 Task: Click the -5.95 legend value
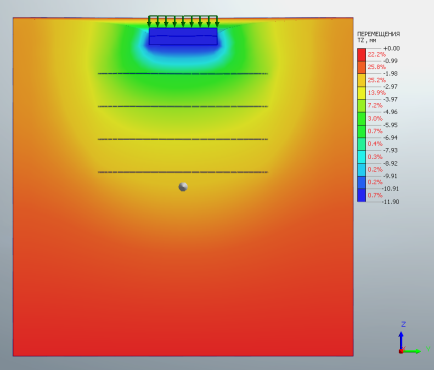click(390, 125)
